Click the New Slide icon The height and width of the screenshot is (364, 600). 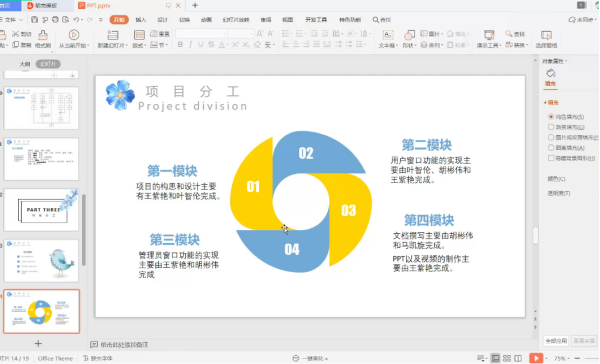tap(112, 35)
